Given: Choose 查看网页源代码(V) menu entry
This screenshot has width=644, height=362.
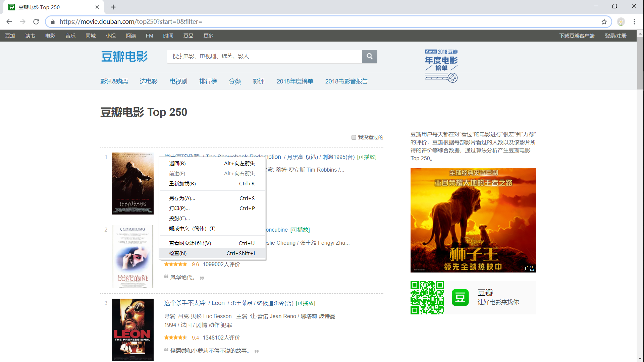Looking at the screenshot, I should click(x=190, y=243).
